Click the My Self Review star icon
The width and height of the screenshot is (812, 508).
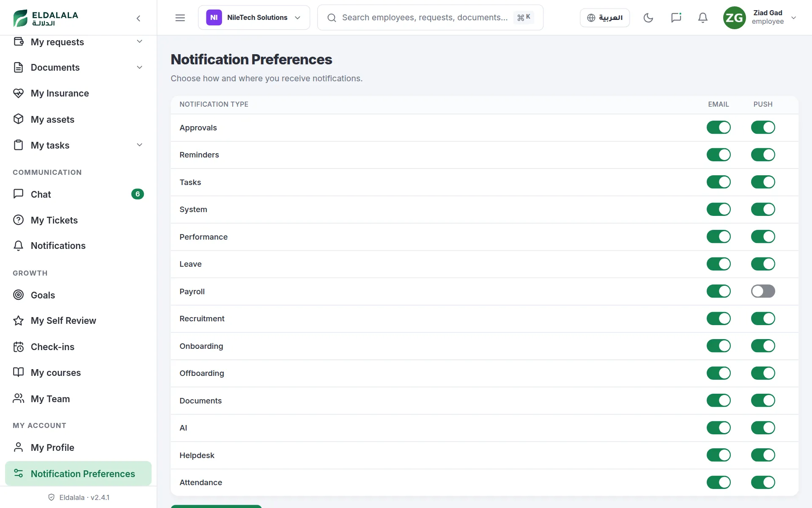[18, 320]
